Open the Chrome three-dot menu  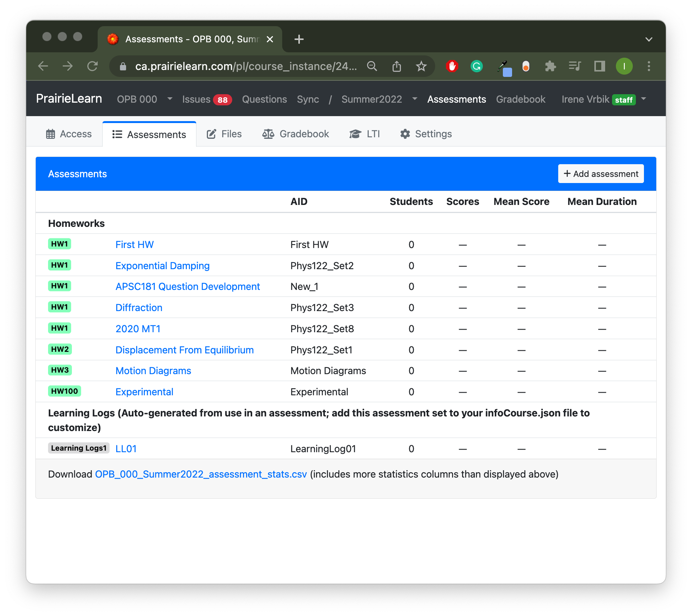click(649, 66)
